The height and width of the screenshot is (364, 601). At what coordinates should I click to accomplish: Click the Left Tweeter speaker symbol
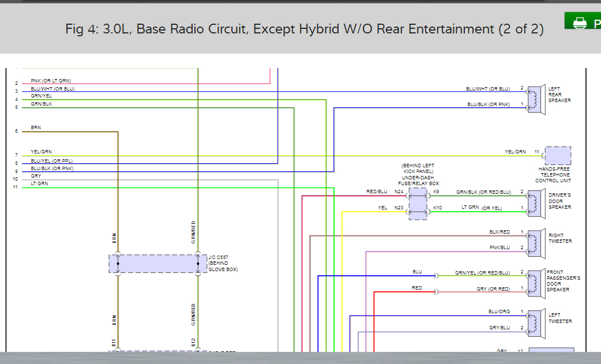pos(536,324)
